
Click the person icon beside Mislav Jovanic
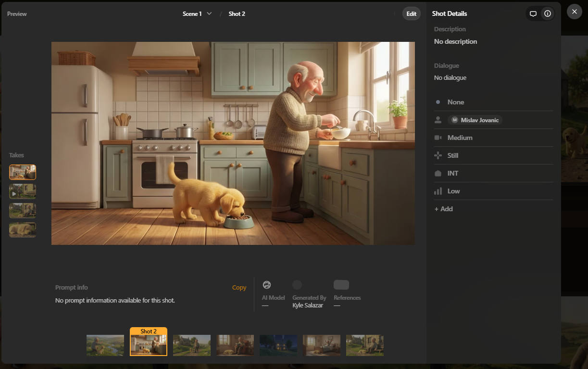pyautogui.click(x=438, y=120)
